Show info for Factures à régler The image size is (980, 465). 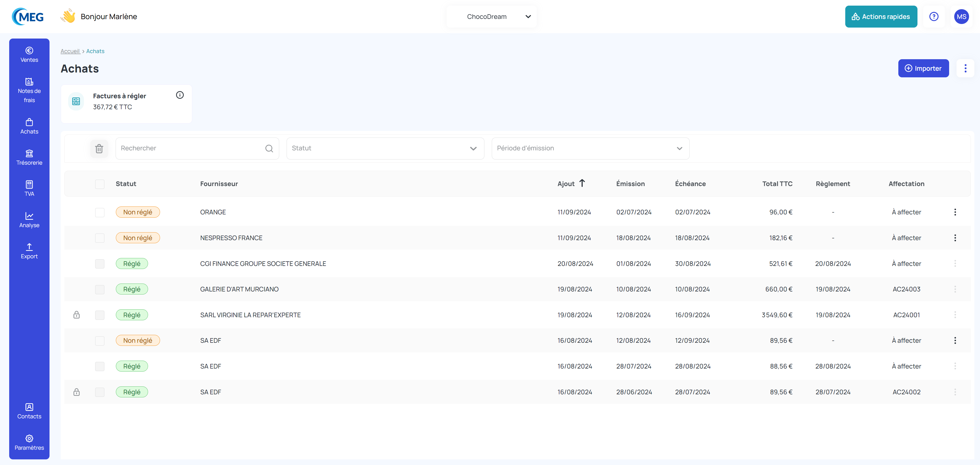click(x=180, y=95)
